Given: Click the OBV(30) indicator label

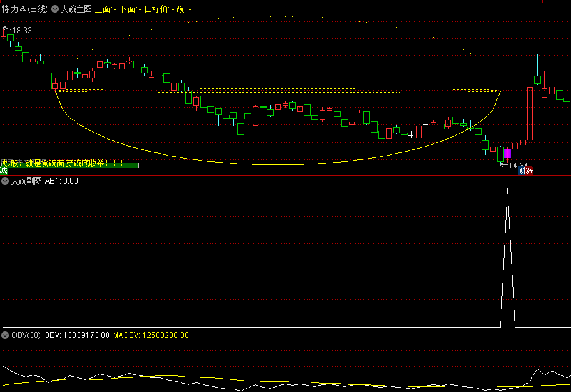Looking at the screenshot, I should click(26, 335).
